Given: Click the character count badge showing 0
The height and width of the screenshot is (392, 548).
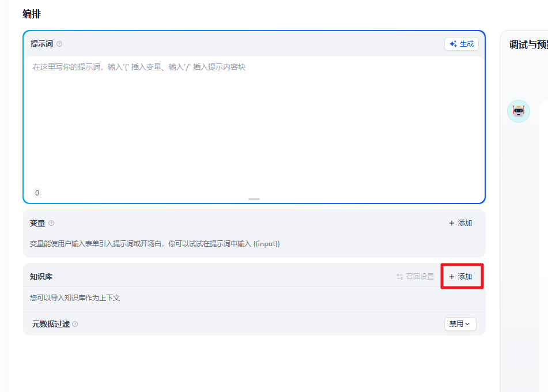Looking at the screenshot, I should click(x=37, y=193).
